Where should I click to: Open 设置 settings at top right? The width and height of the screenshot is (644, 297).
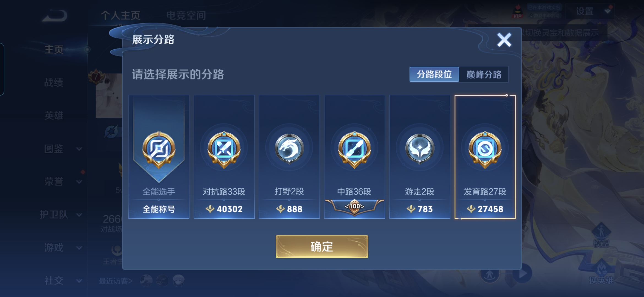(585, 11)
